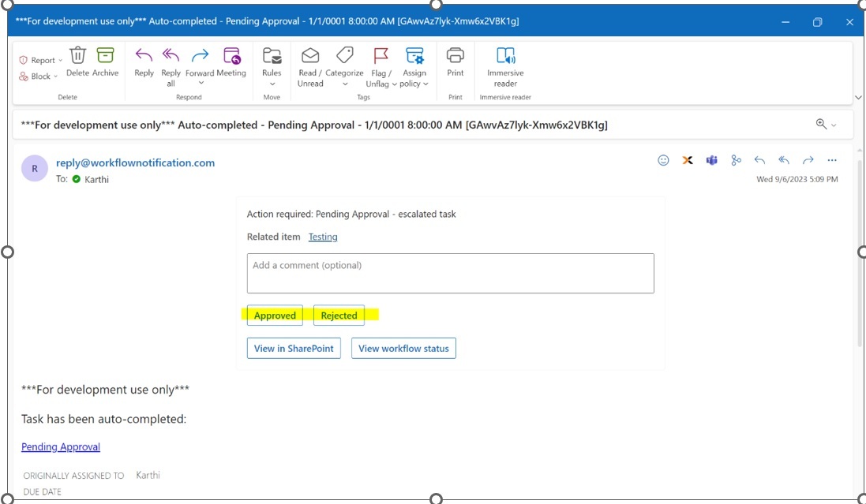The height and width of the screenshot is (504, 866).
Task: Open more actions ellipsis menu
Action: pyautogui.click(x=831, y=160)
